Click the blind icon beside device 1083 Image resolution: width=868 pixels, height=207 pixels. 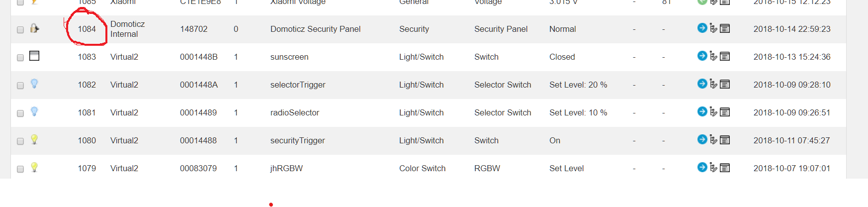[x=34, y=56]
